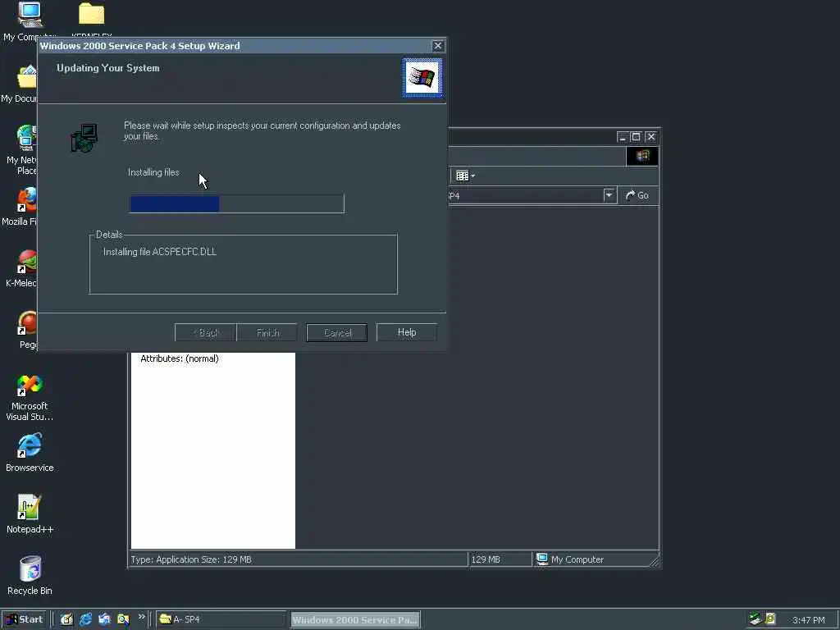The width and height of the screenshot is (840, 630).
Task: Select the Notepad++ desktop shortcut
Action: point(30,507)
